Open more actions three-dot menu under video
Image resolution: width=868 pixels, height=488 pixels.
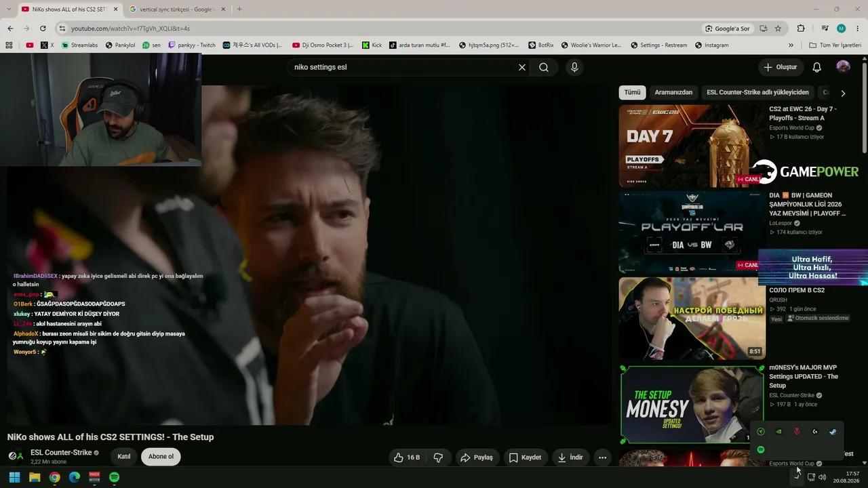click(602, 457)
